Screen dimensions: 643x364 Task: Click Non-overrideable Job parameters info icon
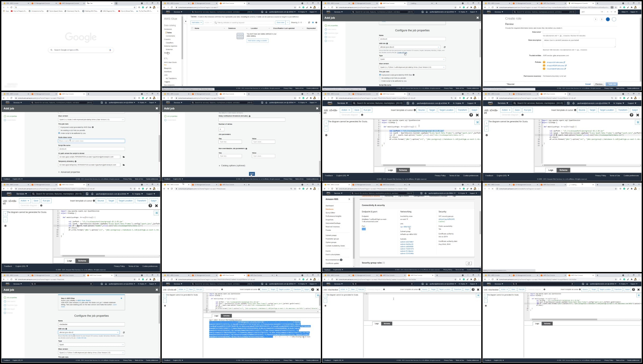(246, 149)
